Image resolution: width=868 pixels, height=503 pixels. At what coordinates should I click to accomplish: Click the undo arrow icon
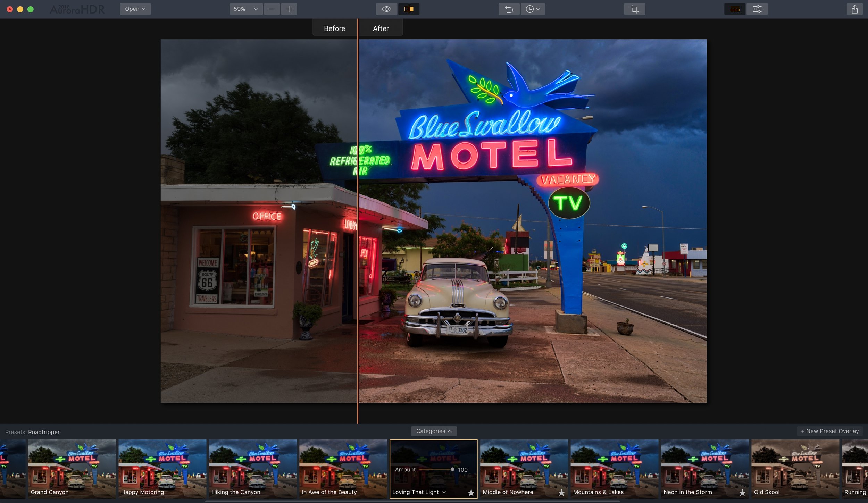(509, 9)
